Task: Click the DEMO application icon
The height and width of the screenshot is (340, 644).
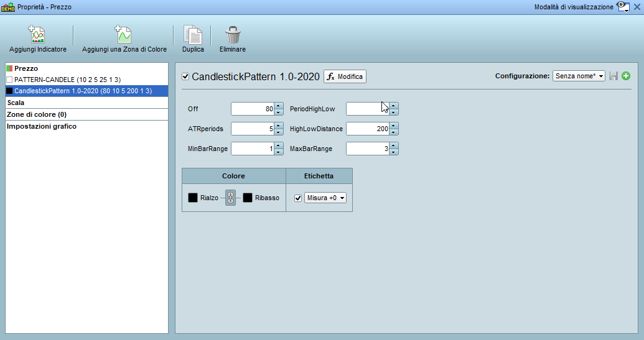Action: 8,7
